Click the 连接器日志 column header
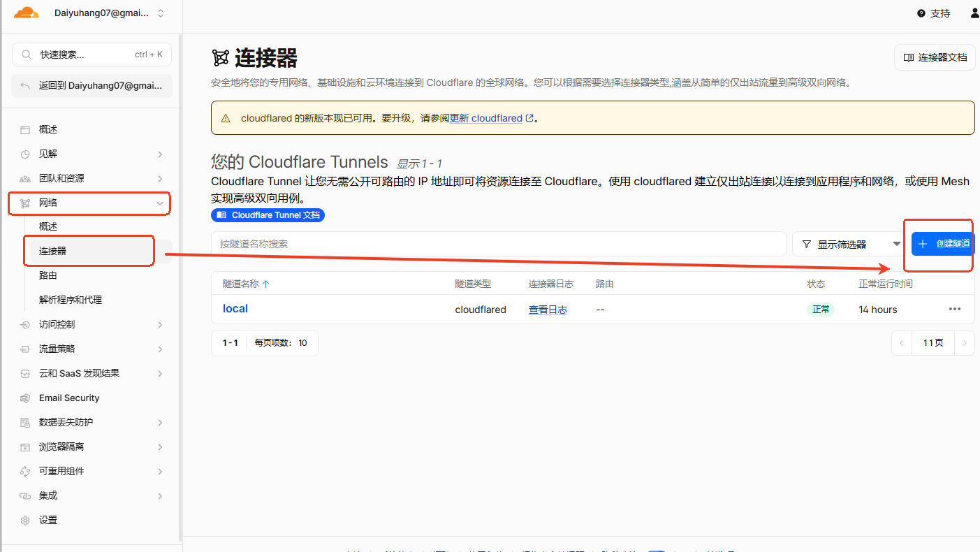 tap(551, 284)
